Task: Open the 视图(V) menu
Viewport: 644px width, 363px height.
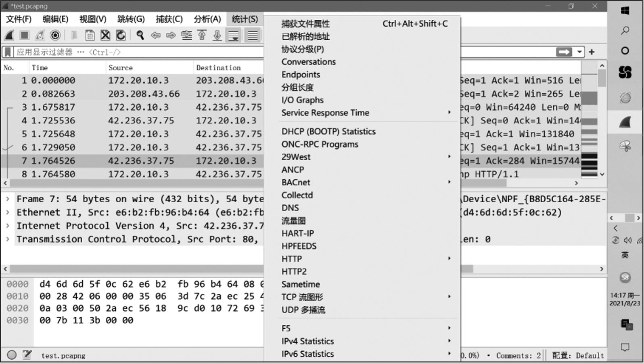Action: (93, 19)
